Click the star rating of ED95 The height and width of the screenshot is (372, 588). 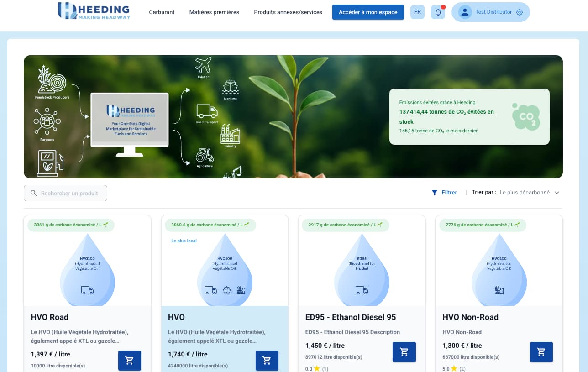316,368
